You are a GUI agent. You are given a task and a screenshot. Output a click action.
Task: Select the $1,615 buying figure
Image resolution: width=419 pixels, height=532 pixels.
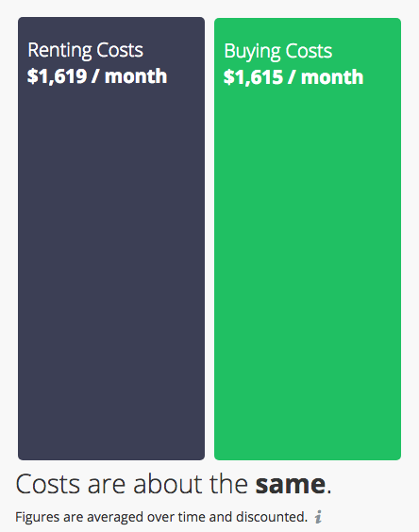253,77
